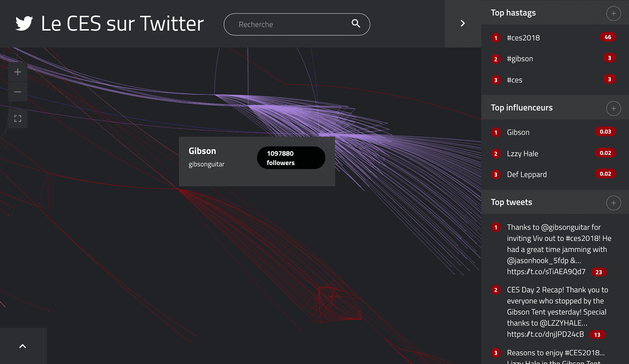
Task: Select the #ces hashtag
Action: coord(514,80)
